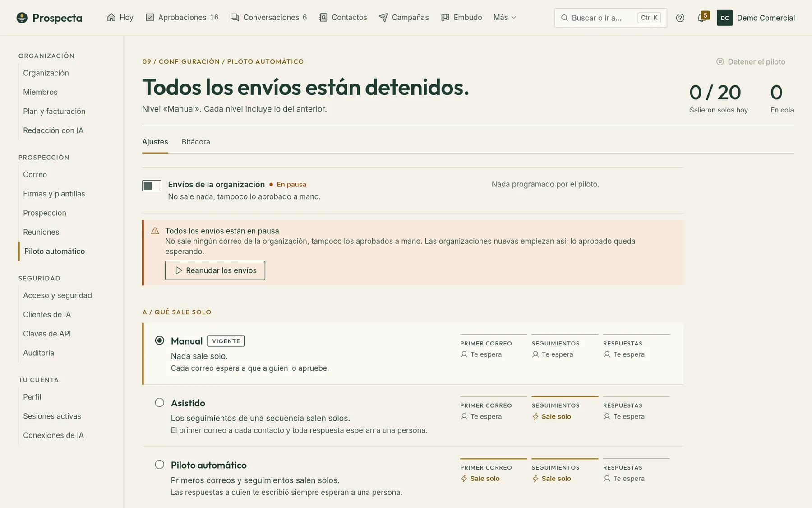
Task: Click the Aprobaciones checkbox icon
Action: [x=150, y=18]
